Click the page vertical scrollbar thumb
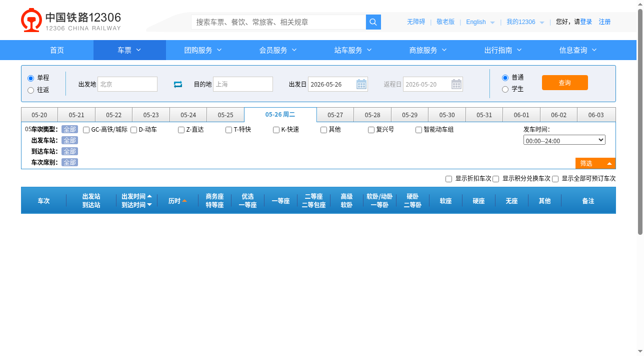The height and width of the screenshot is (356, 644). point(640,122)
